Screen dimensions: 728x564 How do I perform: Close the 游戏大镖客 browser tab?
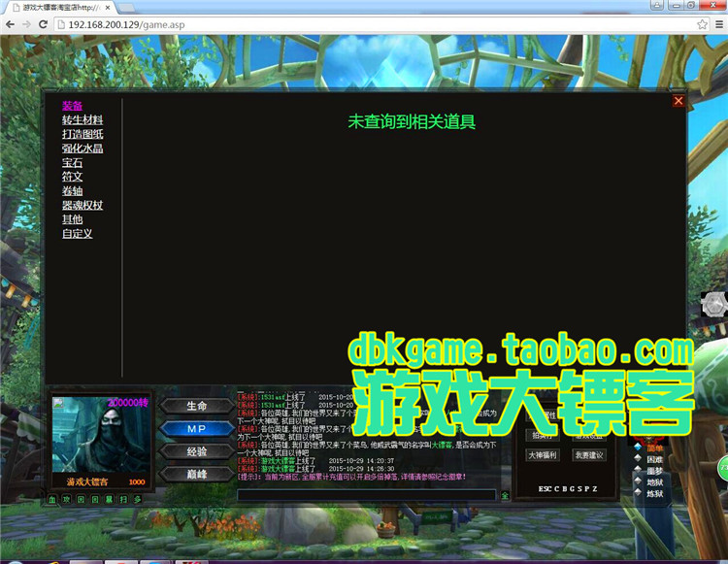(x=108, y=8)
